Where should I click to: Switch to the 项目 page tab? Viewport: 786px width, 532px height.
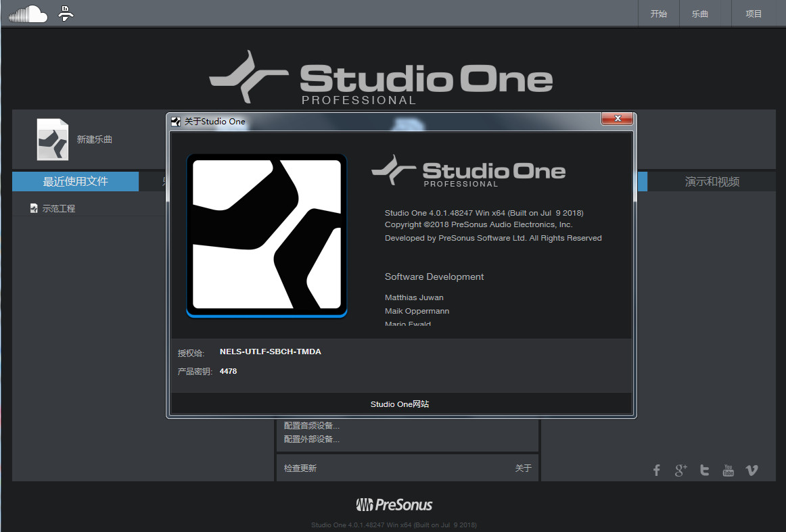(754, 14)
